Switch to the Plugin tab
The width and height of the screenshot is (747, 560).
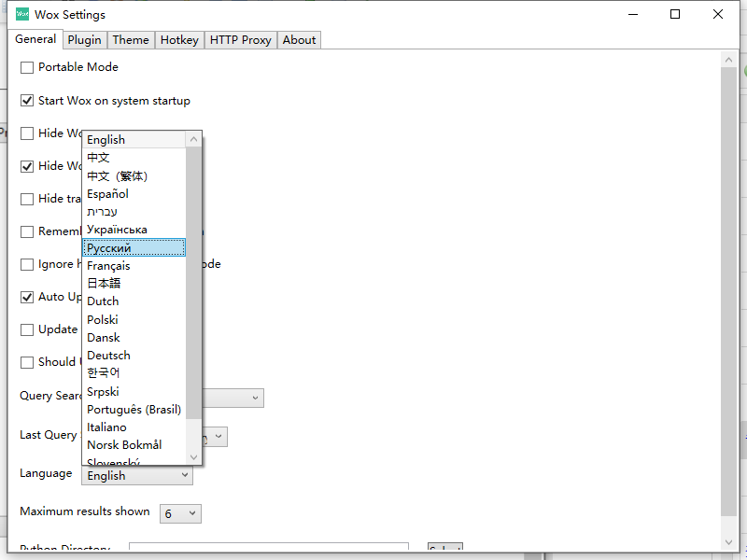tap(84, 40)
